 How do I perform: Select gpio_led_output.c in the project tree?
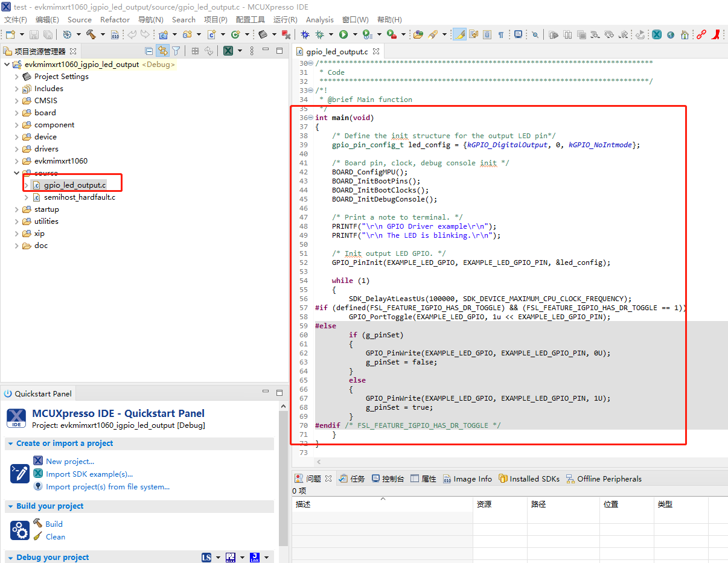pos(75,185)
